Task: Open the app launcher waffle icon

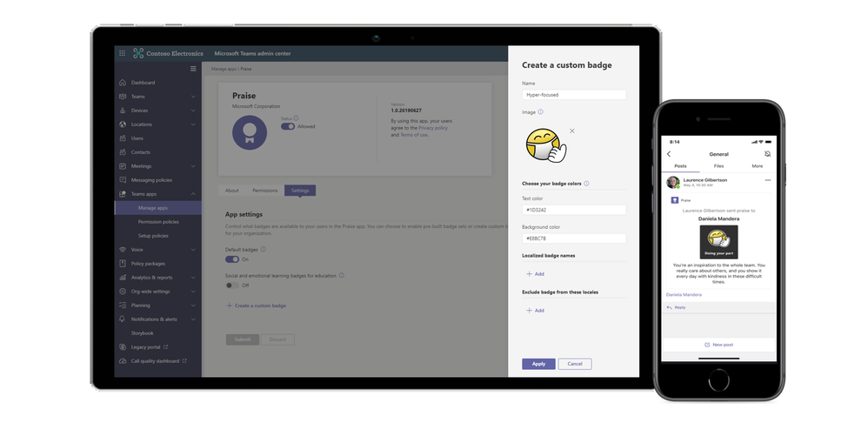Action: 123,54
